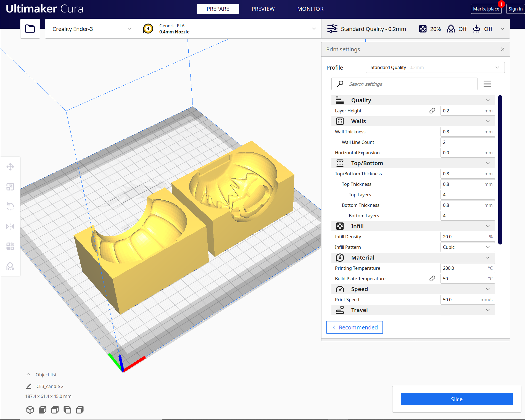
Task: Click the adhesion Off icon in header
Action: [x=477, y=29]
